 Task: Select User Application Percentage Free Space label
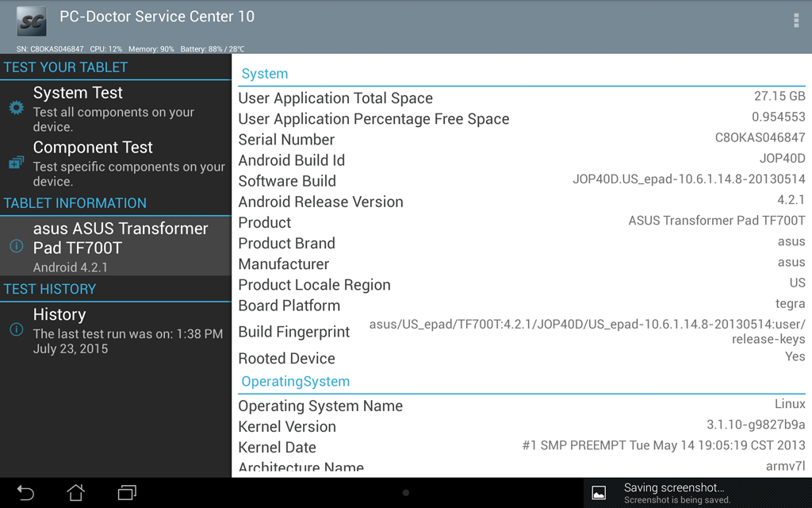tap(374, 119)
